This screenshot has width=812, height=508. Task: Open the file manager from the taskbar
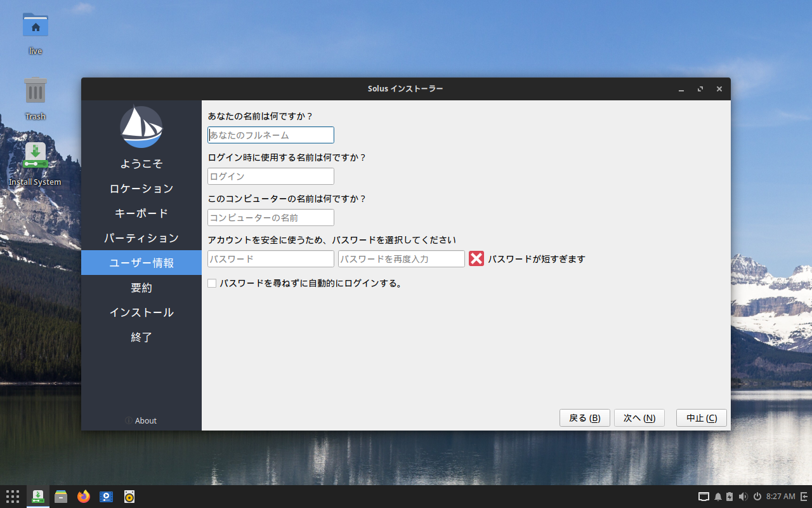pyautogui.click(x=61, y=497)
